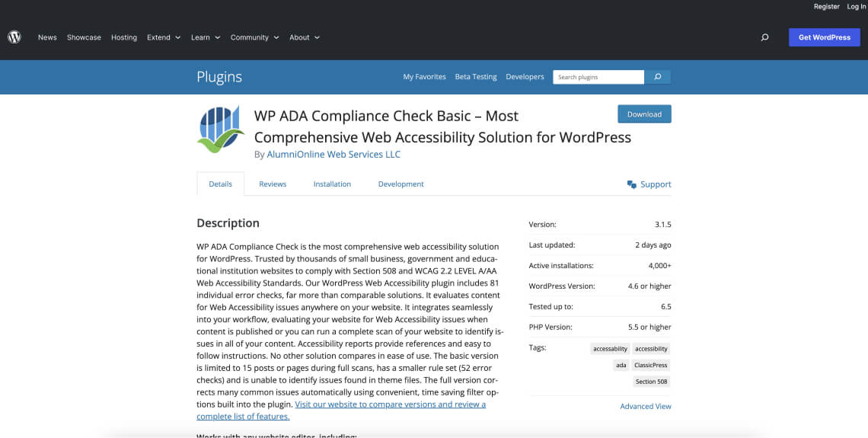Expand the About dropdown menu
This screenshot has width=868, height=438.
(x=304, y=37)
